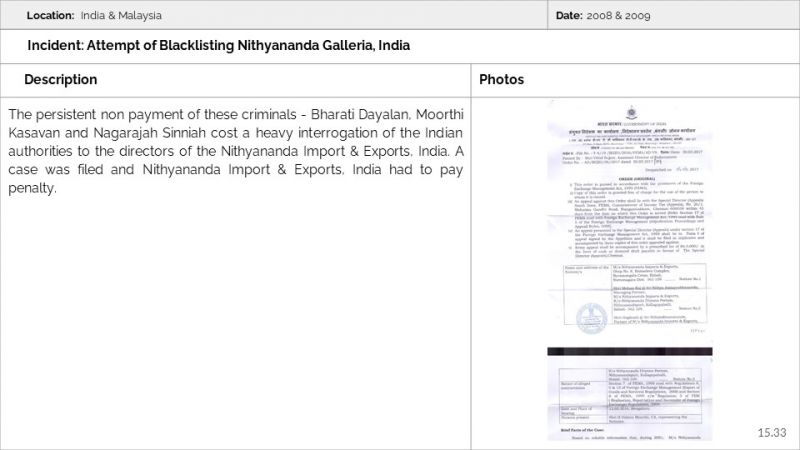Click the Photos column header
Viewport: 800px width, 450px height.
coord(501,79)
